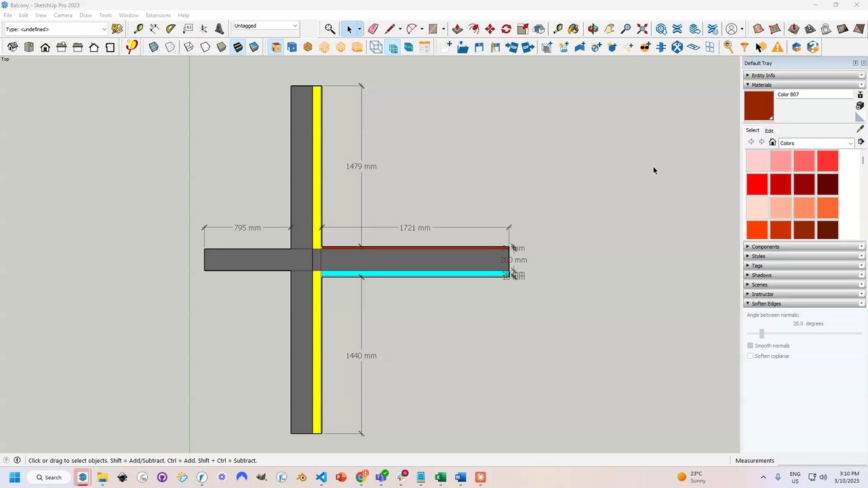This screenshot has width=868, height=488.
Task: Switch to the materials Edit tab
Action: click(769, 131)
